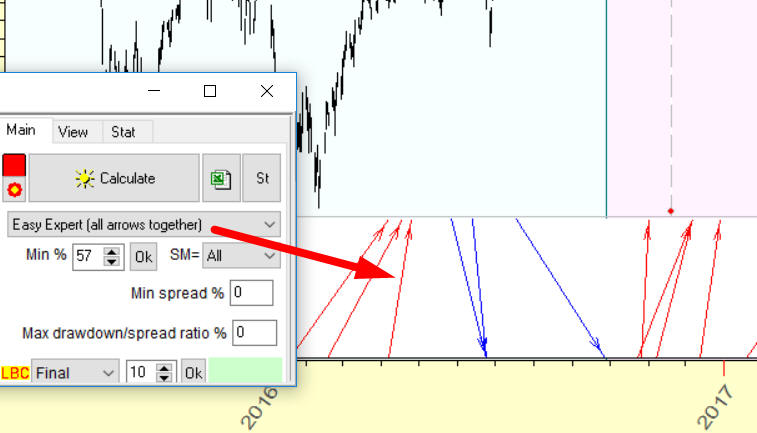Click the Min % value field

pyautogui.click(x=86, y=256)
